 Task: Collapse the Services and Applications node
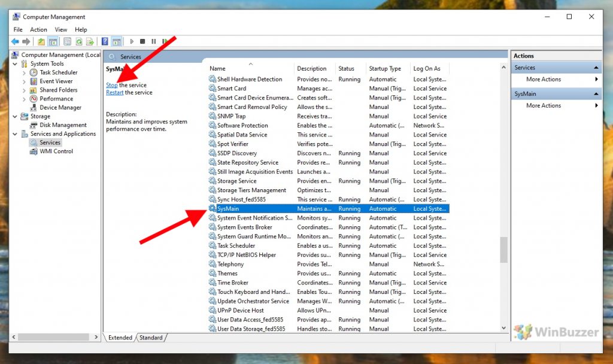click(x=15, y=134)
